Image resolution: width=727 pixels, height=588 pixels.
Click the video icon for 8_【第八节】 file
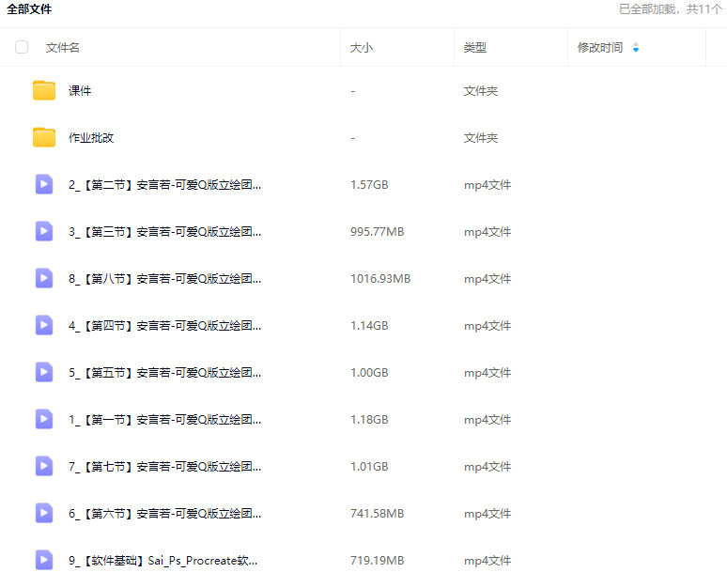[x=44, y=279]
